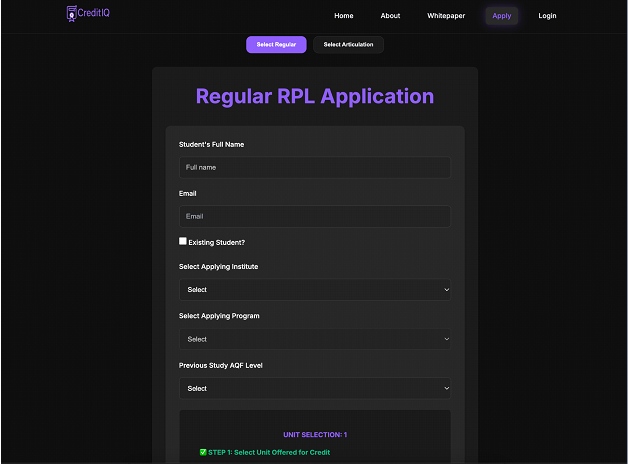Click the CreditIQ logo icon
This screenshot has width=628, height=464.
coord(72,14)
